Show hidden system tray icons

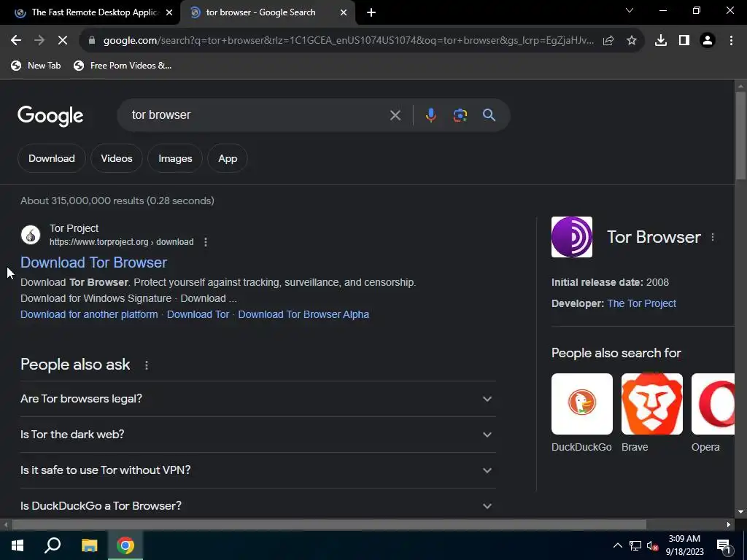point(617,545)
